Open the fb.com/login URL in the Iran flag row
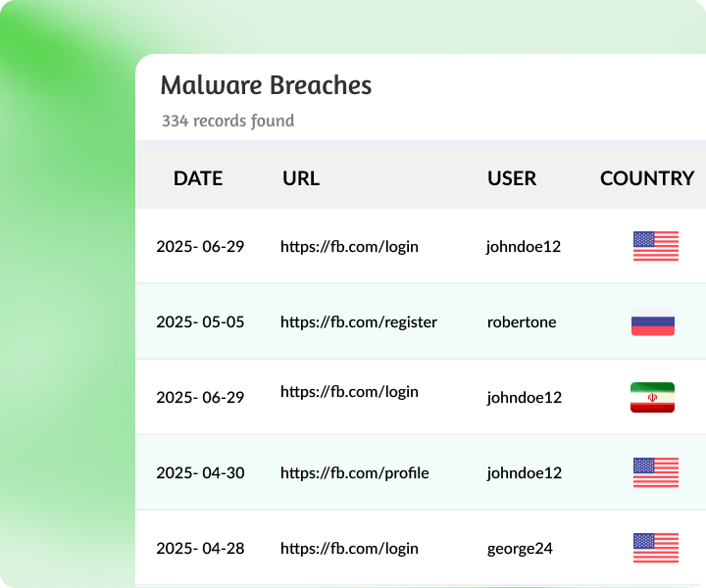706x588 pixels. tap(349, 392)
